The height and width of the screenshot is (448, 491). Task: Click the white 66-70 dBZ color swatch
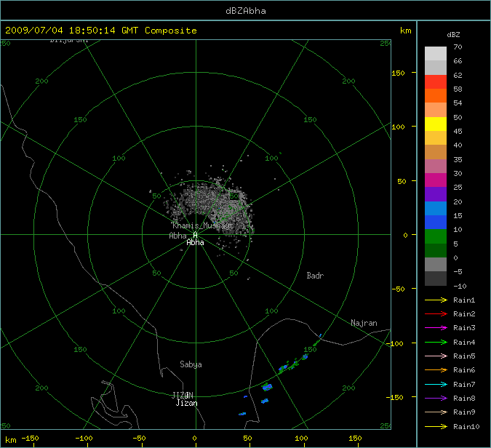click(x=436, y=54)
